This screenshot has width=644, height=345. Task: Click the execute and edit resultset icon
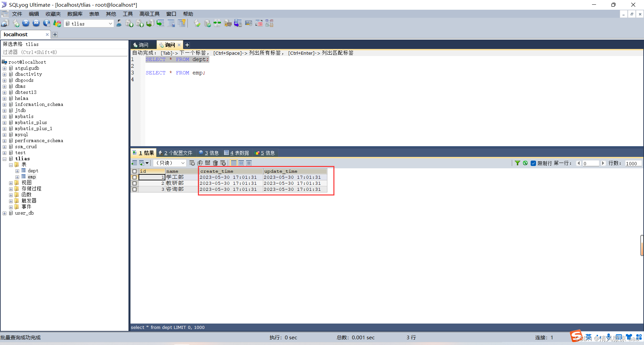[x=47, y=23]
